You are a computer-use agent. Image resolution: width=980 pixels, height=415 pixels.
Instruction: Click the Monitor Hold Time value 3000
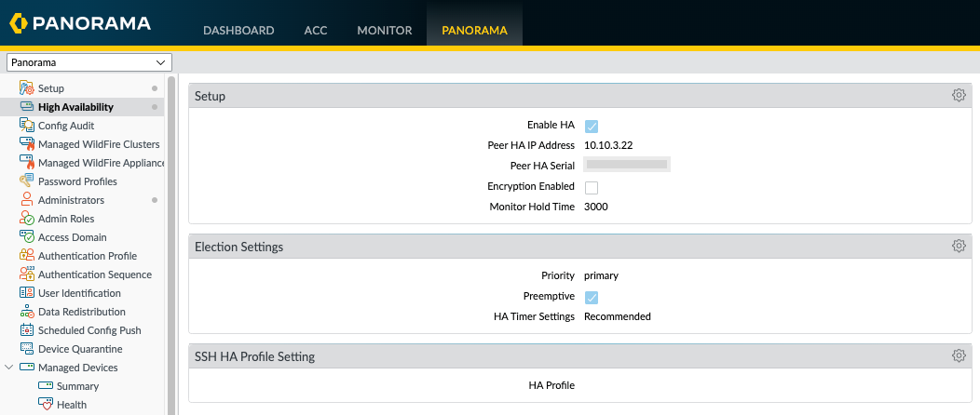[x=595, y=207]
